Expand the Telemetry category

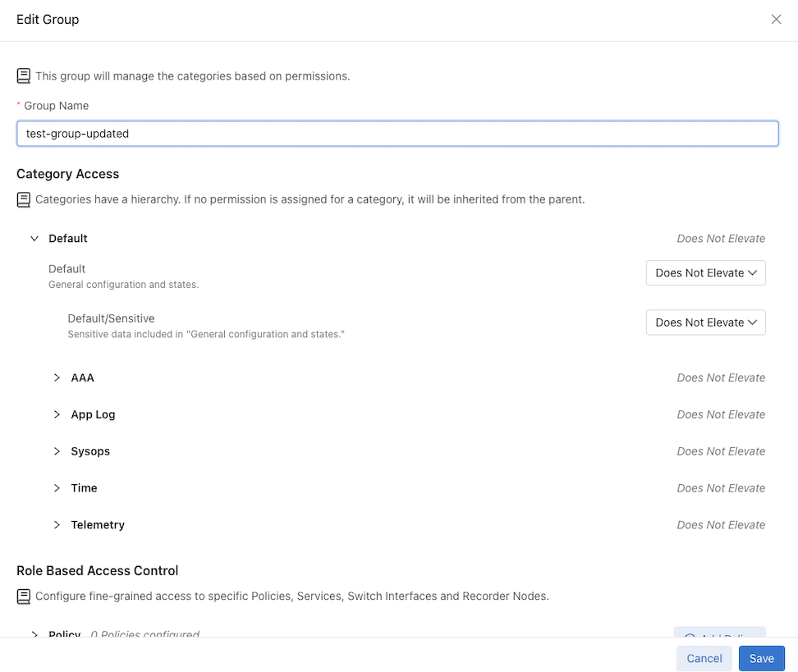57,524
